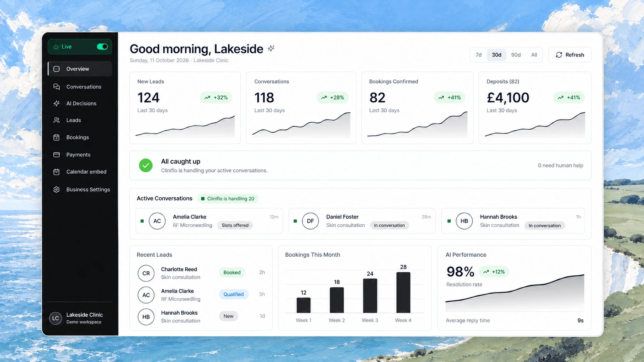Screen dimensions: 644x362
Task: Click 'Average reply time' label
Action: click(468, 320)
